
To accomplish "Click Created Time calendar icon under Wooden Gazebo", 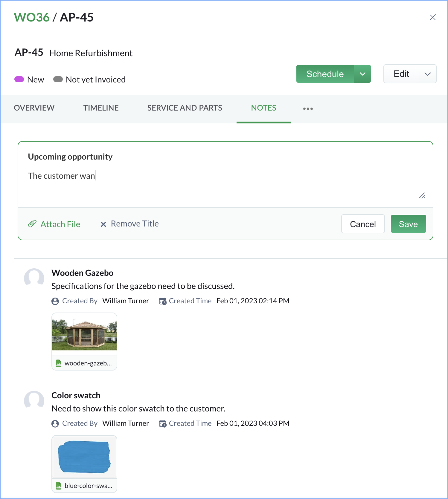I will pos(163,301).
